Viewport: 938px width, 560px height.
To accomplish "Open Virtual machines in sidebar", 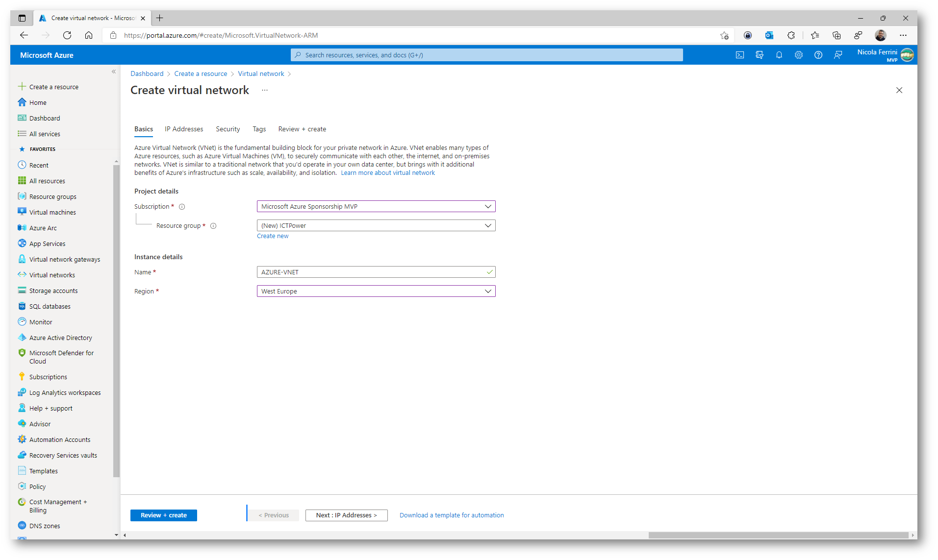I will (52, 212).
